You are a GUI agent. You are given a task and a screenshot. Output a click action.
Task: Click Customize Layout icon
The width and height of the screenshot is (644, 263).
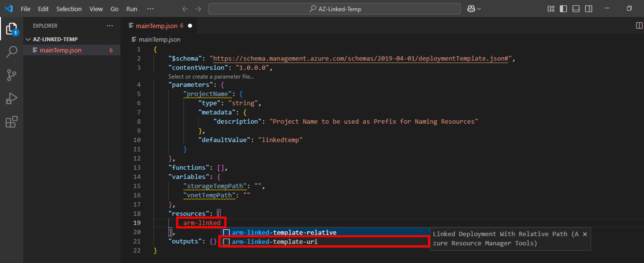point(551,9)
